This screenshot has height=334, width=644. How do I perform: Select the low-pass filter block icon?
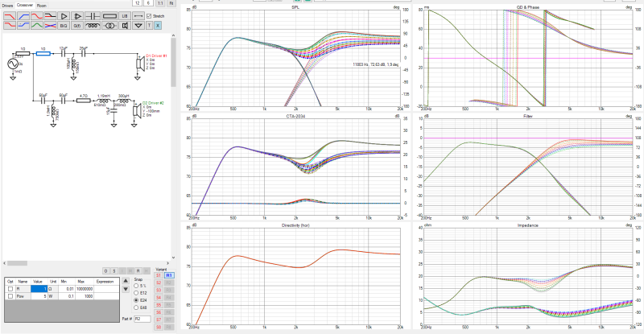(x=10, y=16)
